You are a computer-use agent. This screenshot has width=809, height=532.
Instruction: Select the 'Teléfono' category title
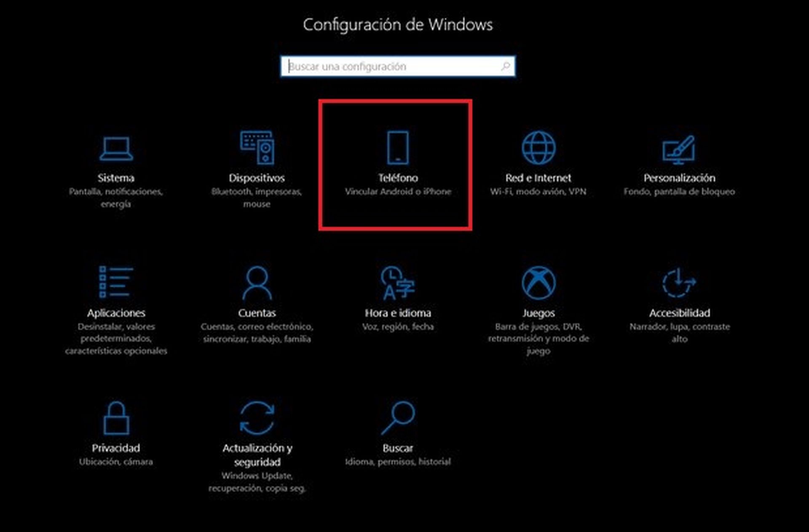[398, 178]
